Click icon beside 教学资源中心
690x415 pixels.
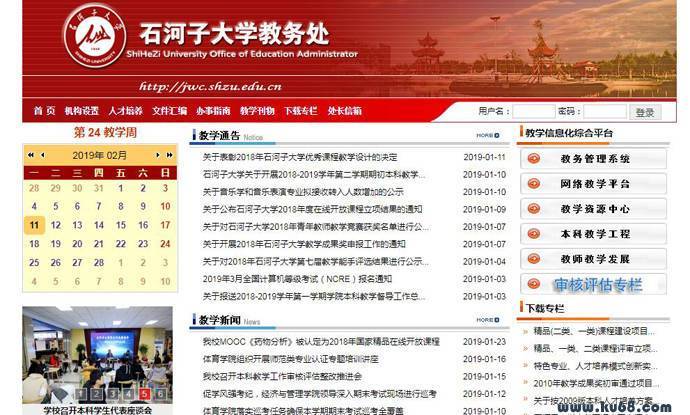tap(534, 209)
